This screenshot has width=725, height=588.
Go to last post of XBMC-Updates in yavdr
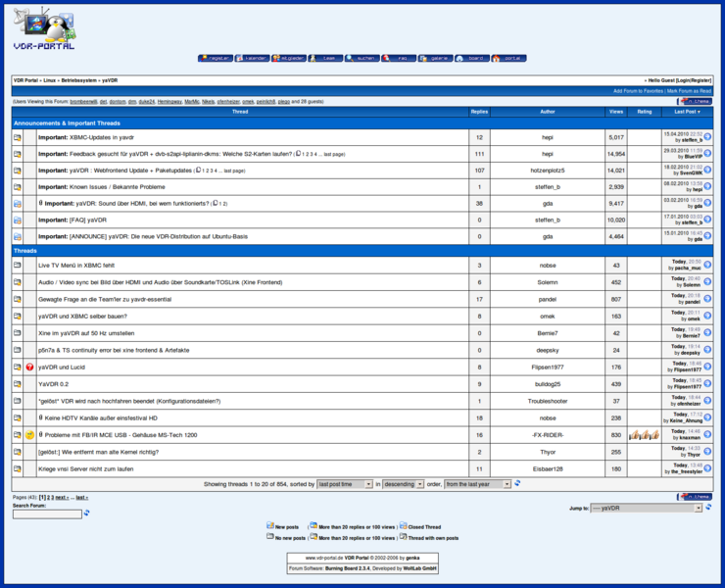pyautogui.click(x=707, y=137)
